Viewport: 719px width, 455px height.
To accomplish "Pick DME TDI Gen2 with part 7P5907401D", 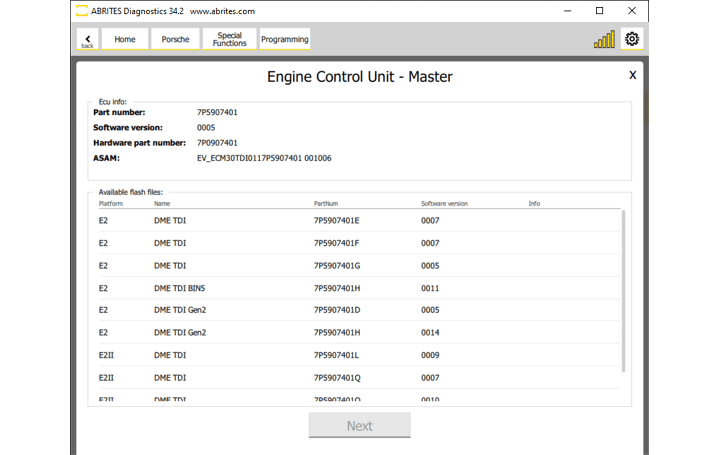I will click(336, 310).
